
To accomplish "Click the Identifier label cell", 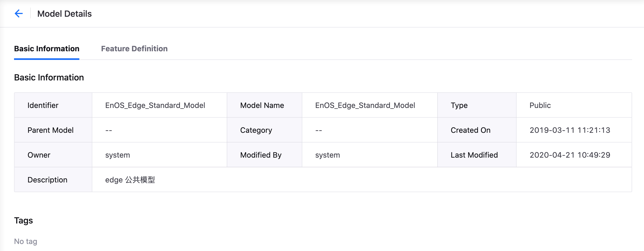I will pos(53,105).
